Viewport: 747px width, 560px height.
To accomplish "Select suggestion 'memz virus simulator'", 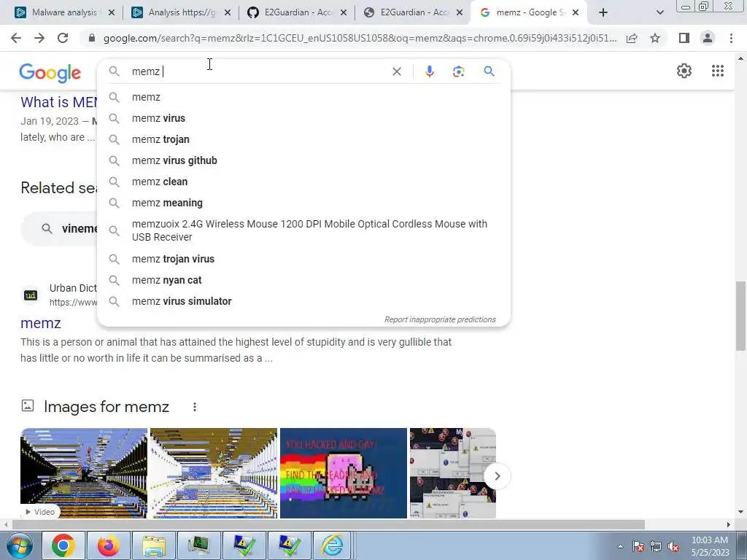I will point(303,301).
